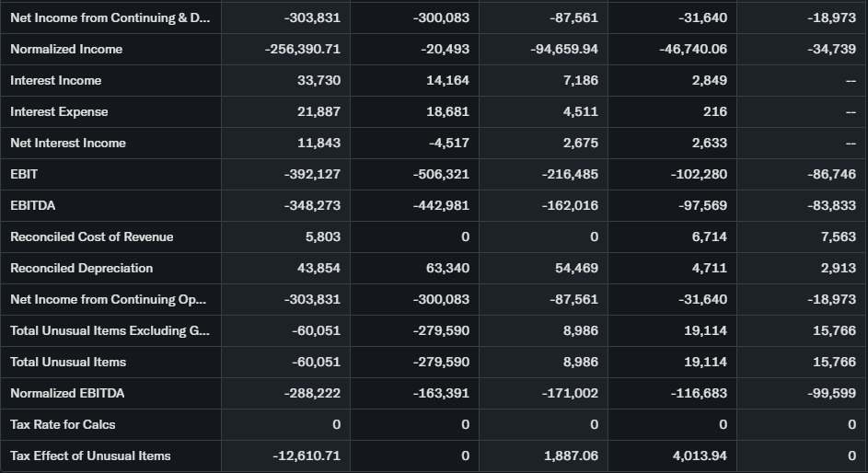The image size is (868, 473).
Task: Select the "Normalized Income" row label
Action: point(66,49)
